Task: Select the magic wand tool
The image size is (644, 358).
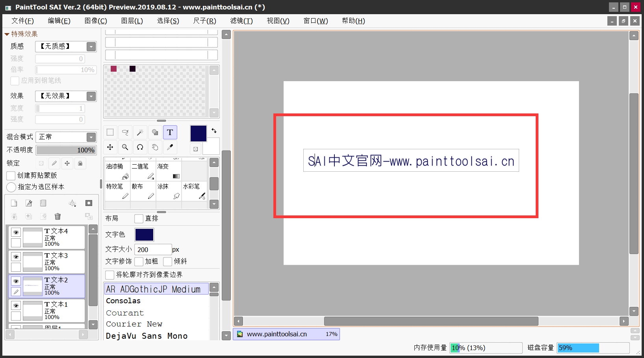Action: click(140, 132)
